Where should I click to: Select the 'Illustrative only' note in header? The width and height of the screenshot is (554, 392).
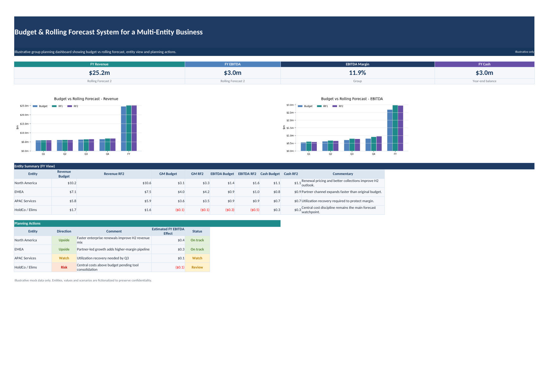click(x=524, y=52)
